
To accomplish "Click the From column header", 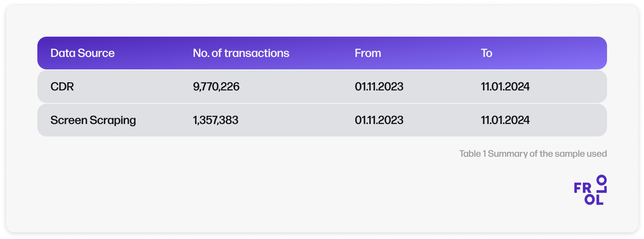I will pos(368,53).
